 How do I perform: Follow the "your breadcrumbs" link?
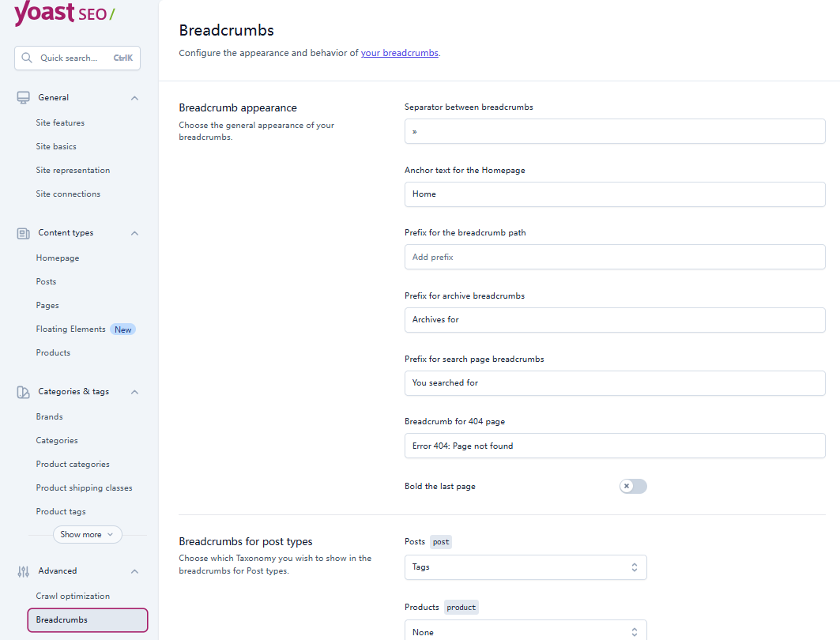399,54
